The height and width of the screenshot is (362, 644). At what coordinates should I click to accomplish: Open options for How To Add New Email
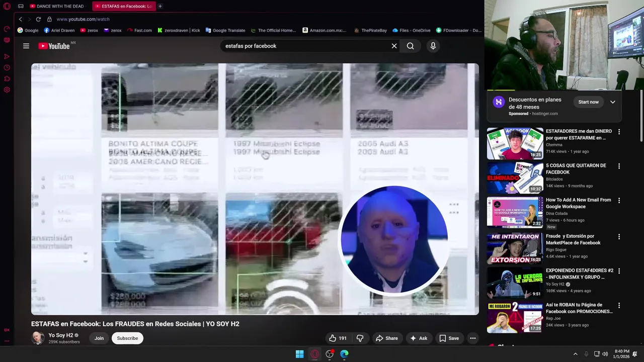619,201
